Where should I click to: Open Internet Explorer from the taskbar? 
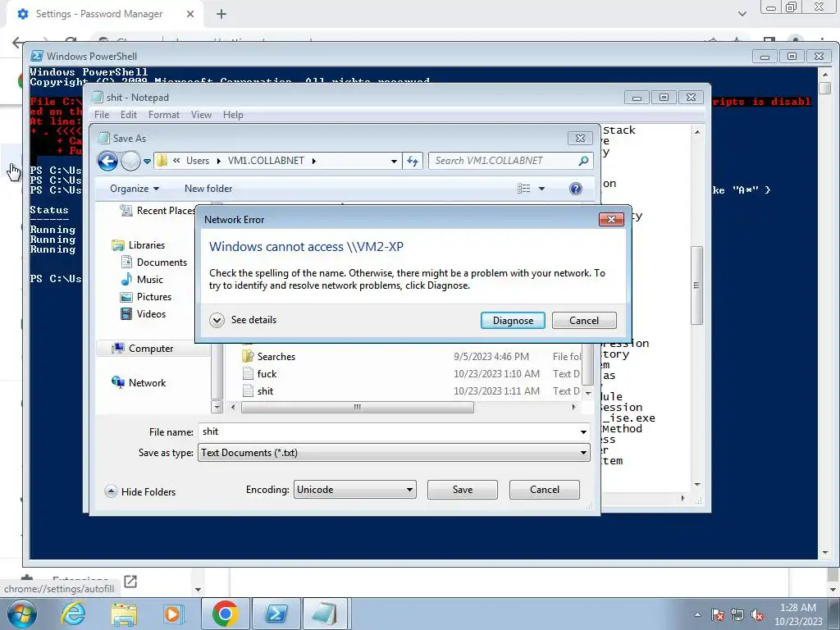[x=73, y=614]
